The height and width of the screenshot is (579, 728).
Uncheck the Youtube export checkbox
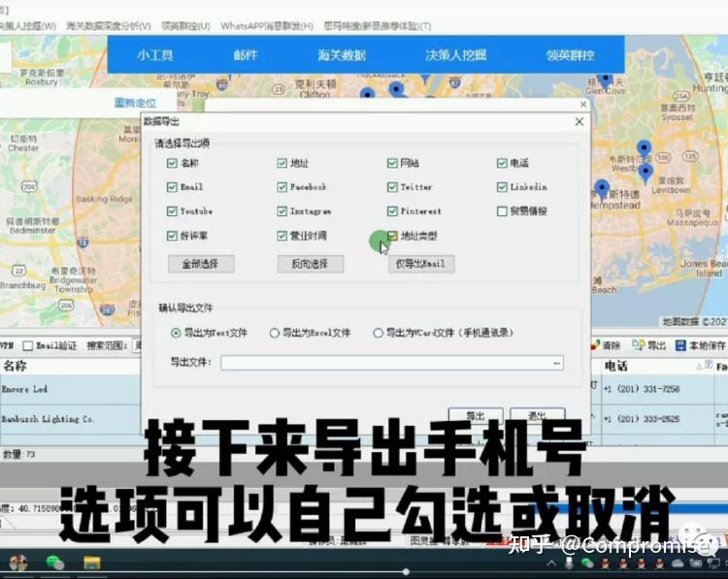point(172,211)
